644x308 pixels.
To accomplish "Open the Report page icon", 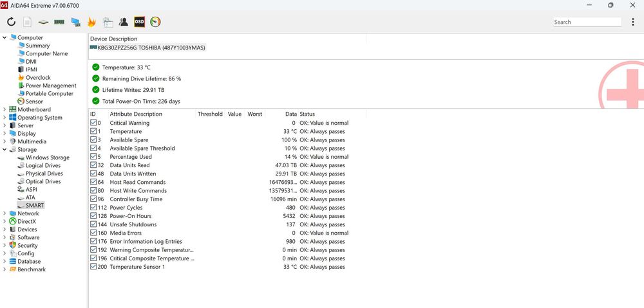I will [x=27, y=22].
